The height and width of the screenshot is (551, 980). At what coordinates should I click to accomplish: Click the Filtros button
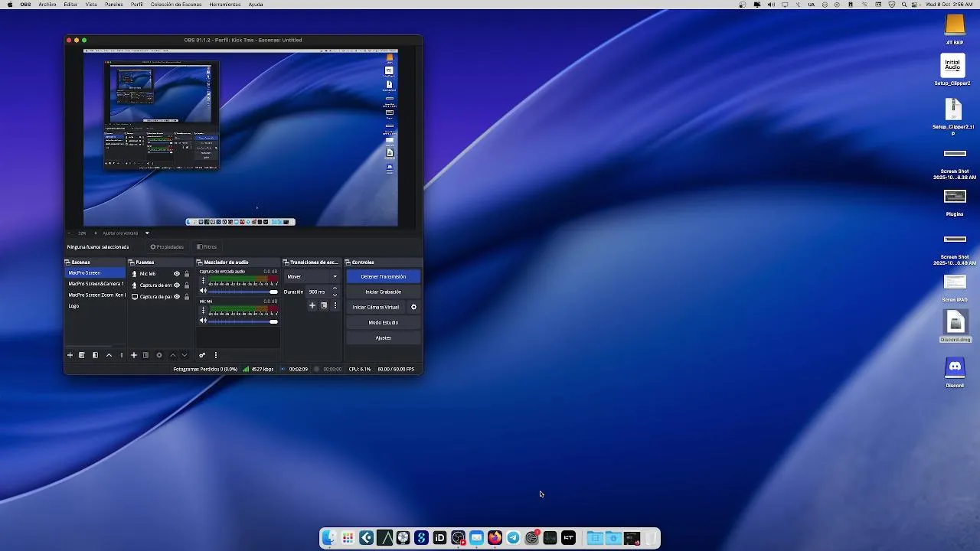tap(207, 246)
